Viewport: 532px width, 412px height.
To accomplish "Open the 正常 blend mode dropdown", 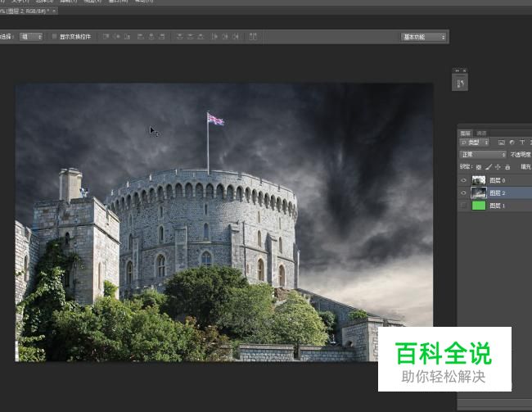I will coord(482,155).
